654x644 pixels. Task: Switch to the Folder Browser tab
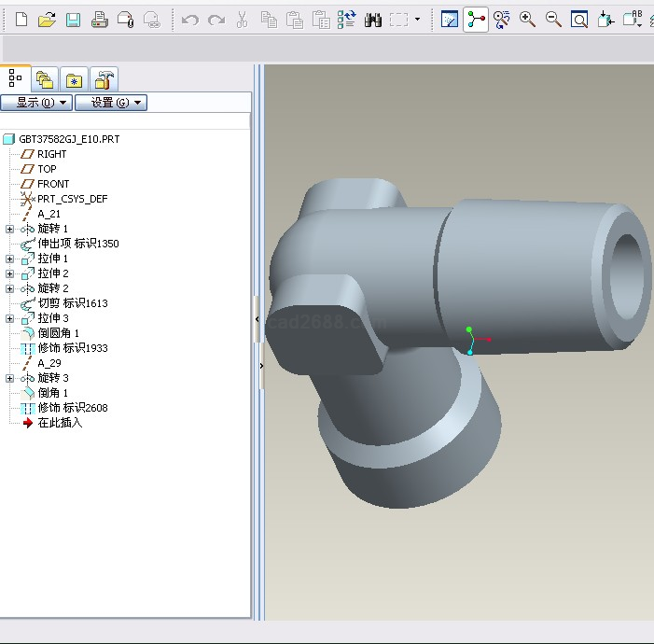point(45,79)
